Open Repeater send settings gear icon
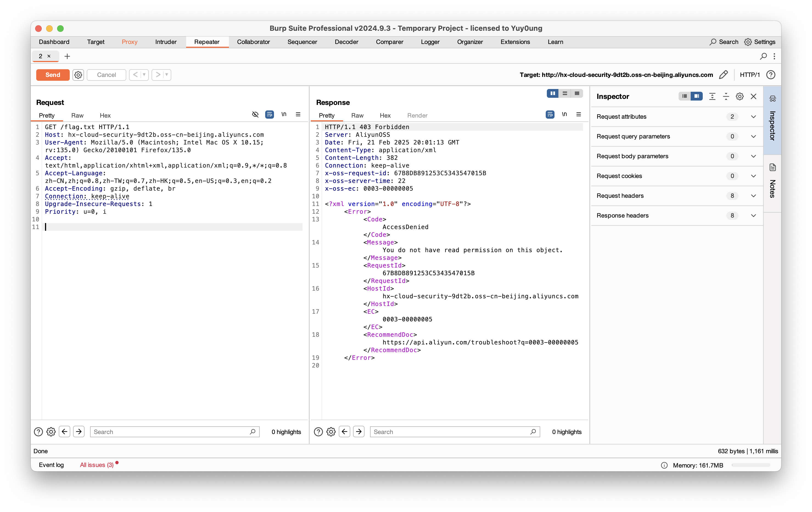Viewport: 812px width, 512px height. click(x=78, y=75)
